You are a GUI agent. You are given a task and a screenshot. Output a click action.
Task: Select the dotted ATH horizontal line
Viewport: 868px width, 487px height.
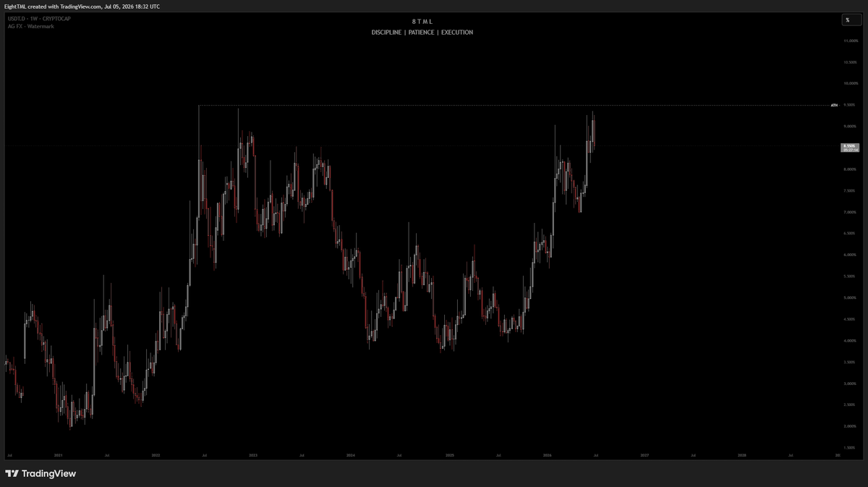tap(514, 106)
